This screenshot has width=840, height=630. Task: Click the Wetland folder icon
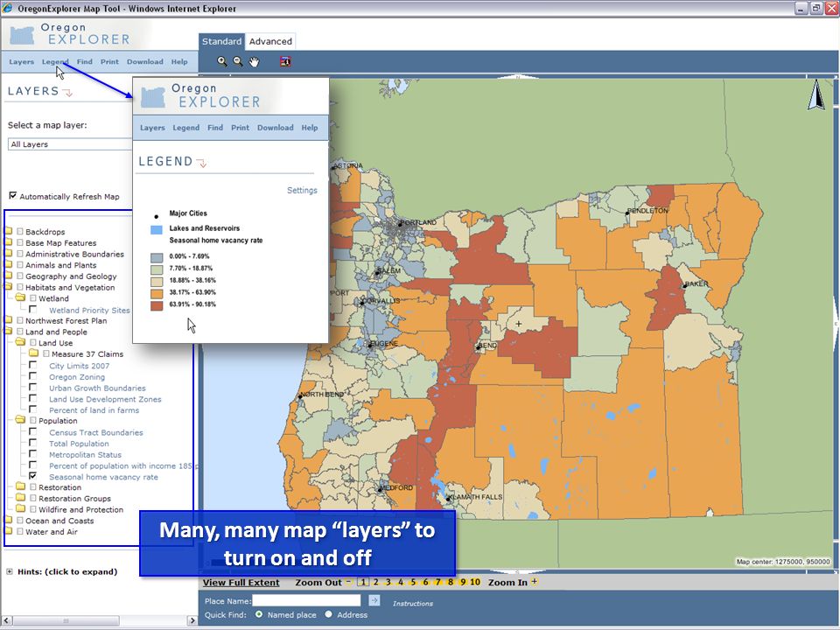pos(20,297)
